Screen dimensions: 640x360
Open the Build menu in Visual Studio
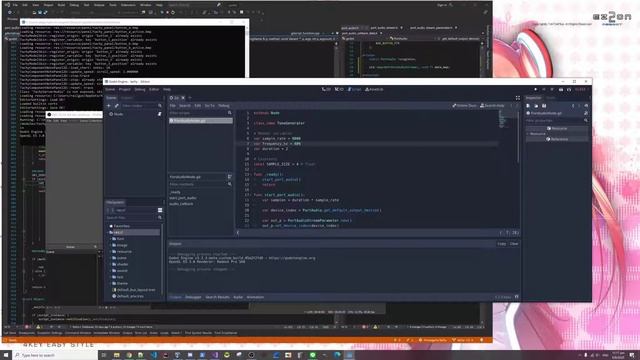tap(61, 5)
